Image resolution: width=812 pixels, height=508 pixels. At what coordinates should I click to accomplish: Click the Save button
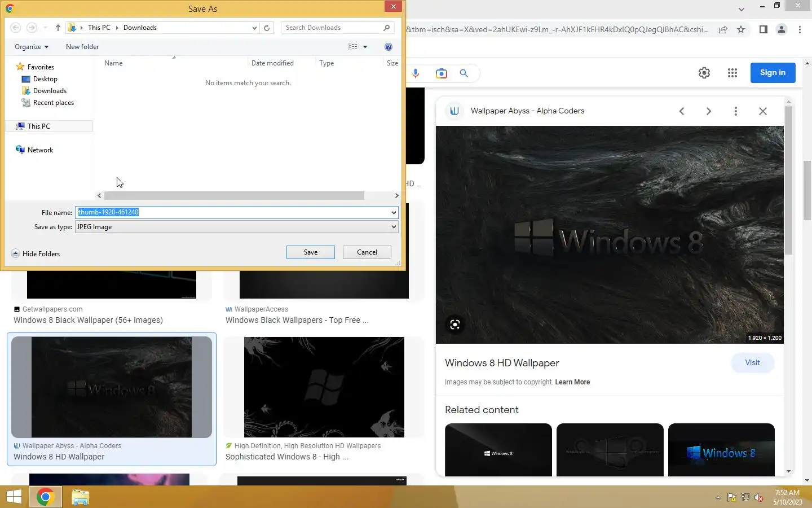point(311,252)
